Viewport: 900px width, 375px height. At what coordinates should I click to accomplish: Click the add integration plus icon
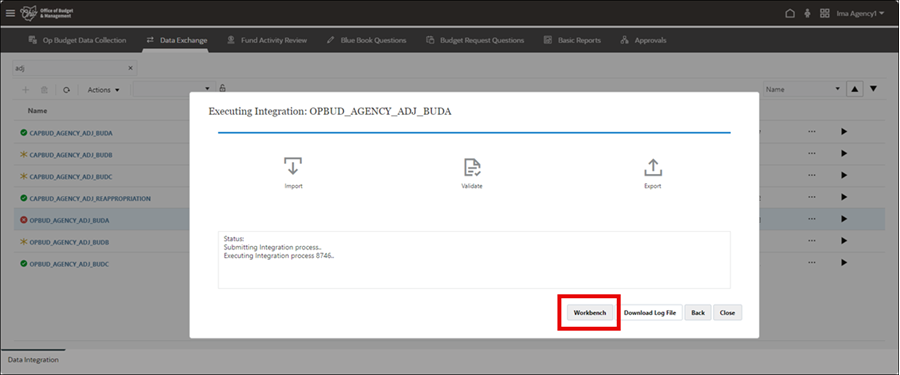[x=25, y=90]
